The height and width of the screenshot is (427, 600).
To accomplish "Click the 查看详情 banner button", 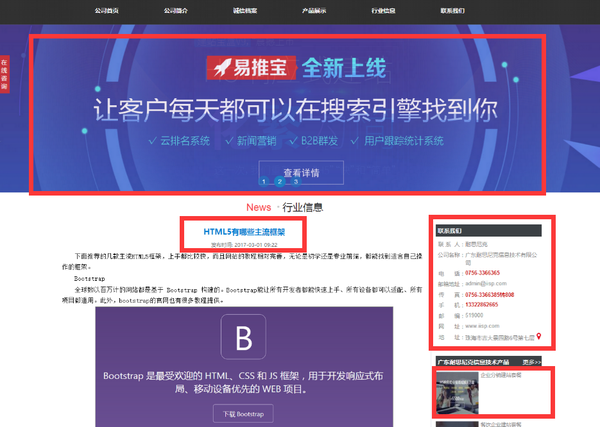I will coord(301,173).
